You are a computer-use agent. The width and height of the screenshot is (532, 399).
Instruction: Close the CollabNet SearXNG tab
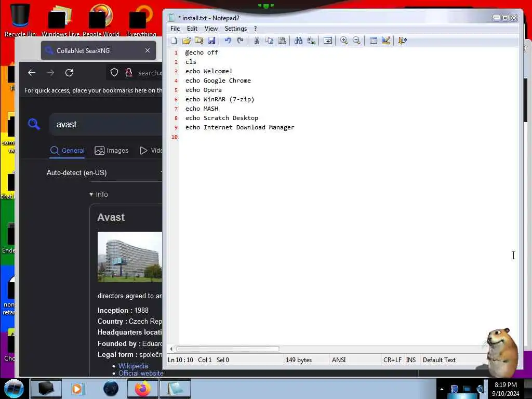click(x=147, y=50)
